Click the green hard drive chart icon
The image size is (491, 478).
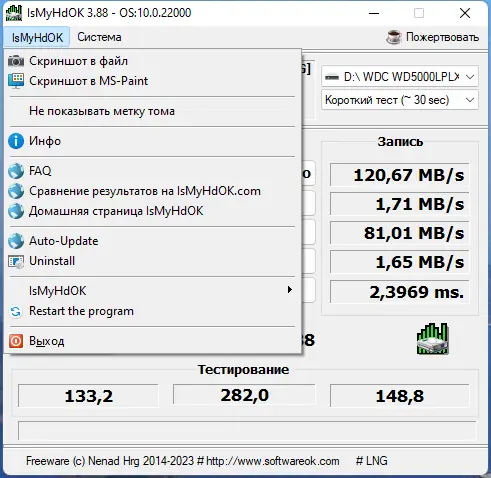coord(432,339)
